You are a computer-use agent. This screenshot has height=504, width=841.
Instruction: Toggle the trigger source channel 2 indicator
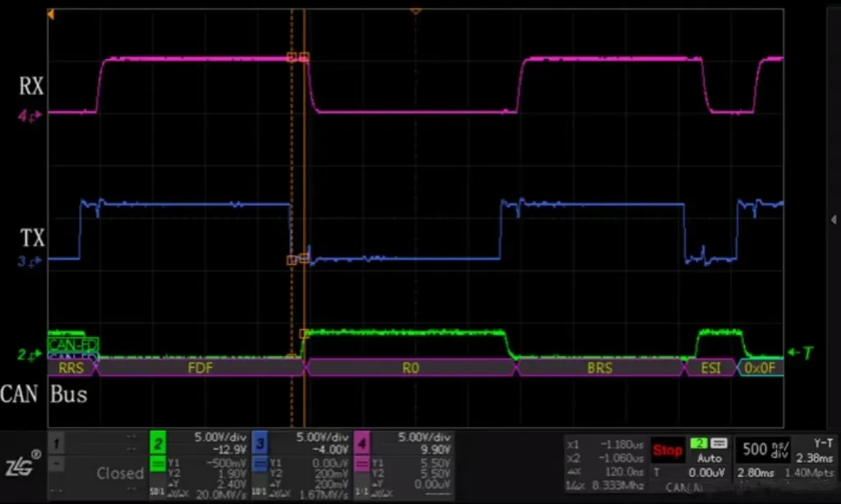pyautogui.click(x=699, y=443)
